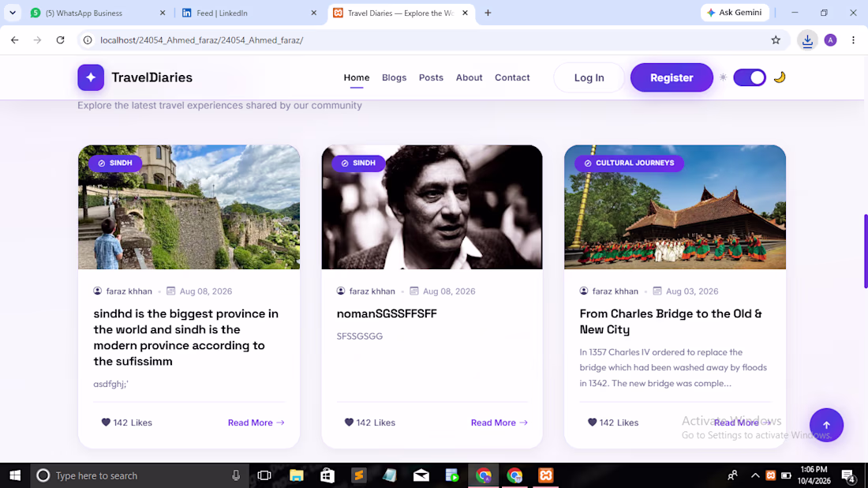Show hidden system tray icons
The width and height of the screenshot is (868, 488).
755,475
